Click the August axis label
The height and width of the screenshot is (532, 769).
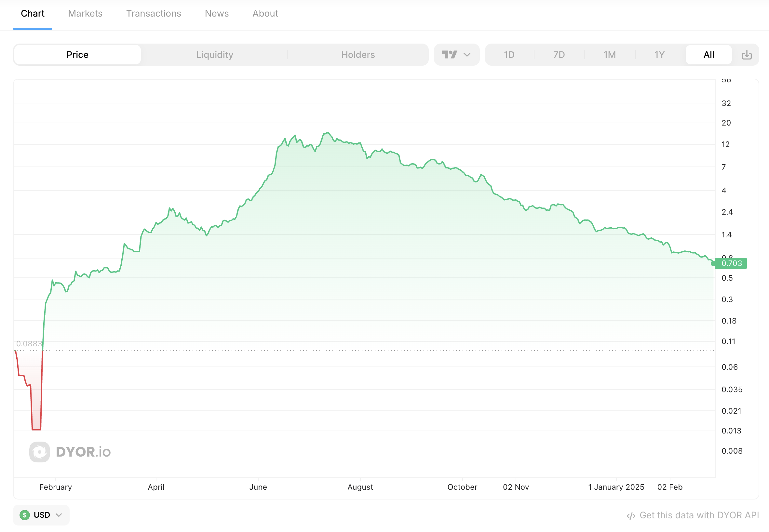pos(360,487)
